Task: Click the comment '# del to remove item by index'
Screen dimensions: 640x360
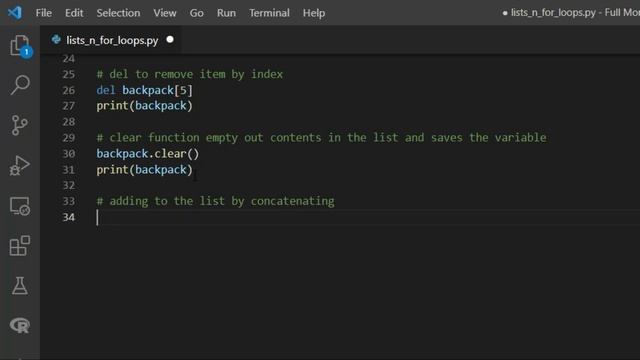Action: [189, 74]
